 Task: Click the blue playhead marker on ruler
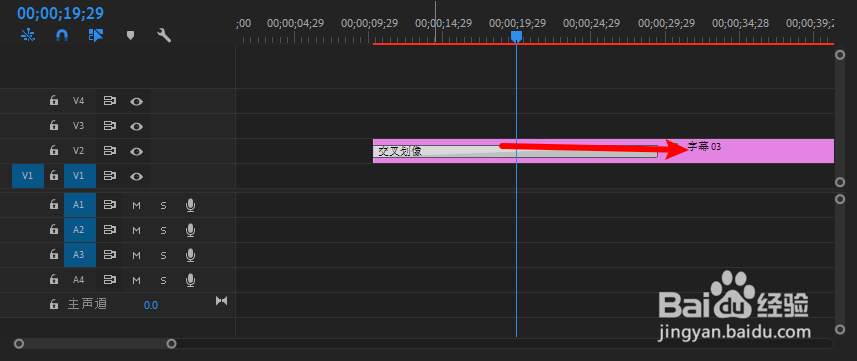click(x=516, y=36)
